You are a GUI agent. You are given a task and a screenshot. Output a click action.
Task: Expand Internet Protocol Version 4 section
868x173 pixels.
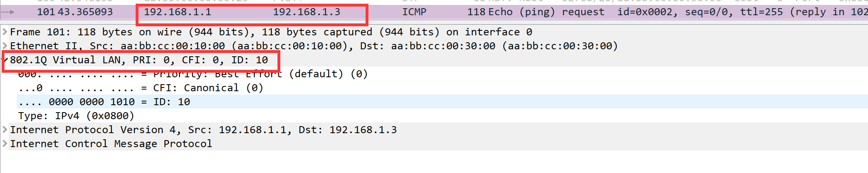(x=5, y=130)
